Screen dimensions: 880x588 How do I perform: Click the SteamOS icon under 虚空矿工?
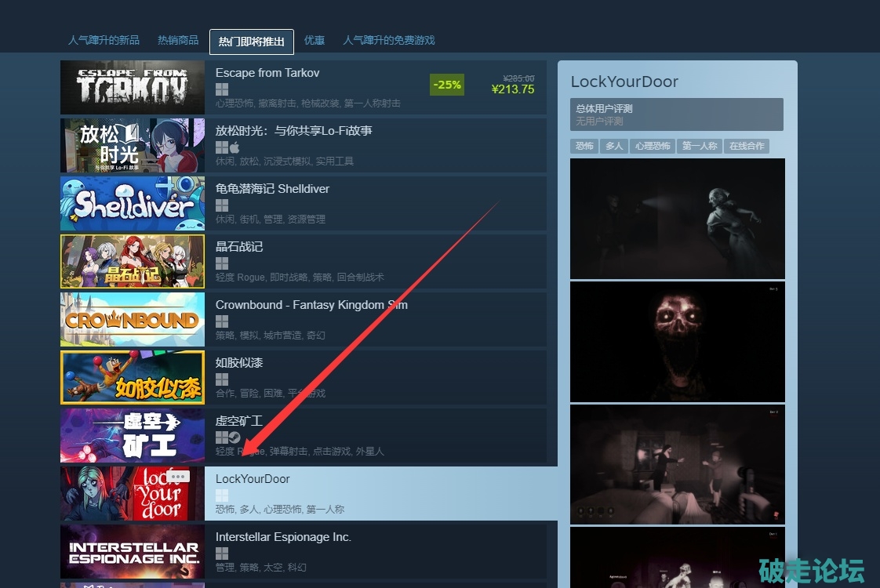coord(235,437)
